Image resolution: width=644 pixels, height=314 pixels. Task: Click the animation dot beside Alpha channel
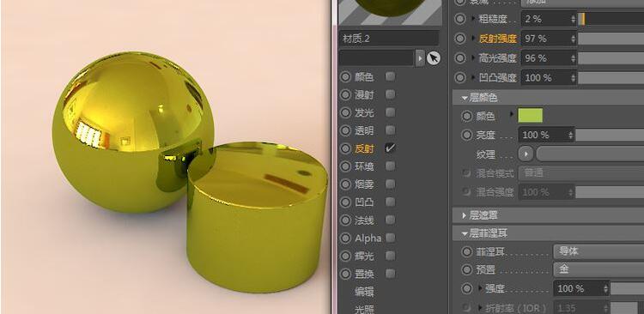tap(345, 238)
